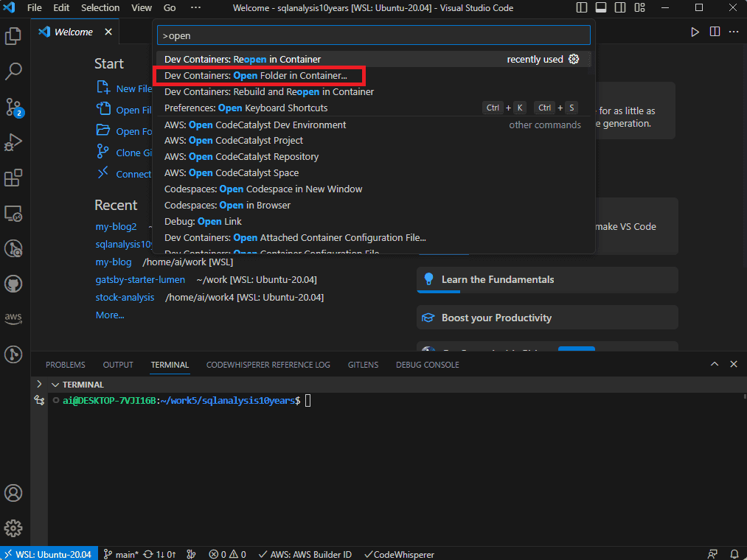Open Source Control view with badge
Screen dimensions: 747x560
(13, 107)
